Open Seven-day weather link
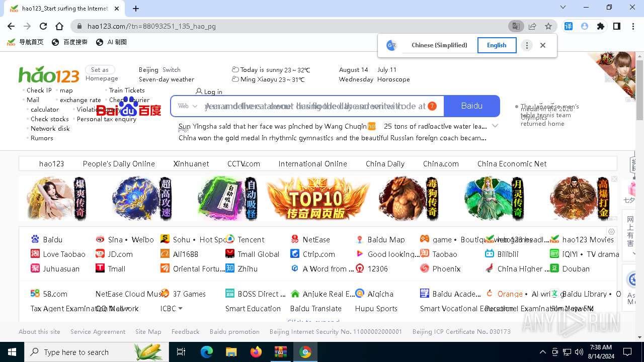This screenshot has width=644, height=362. pyautogui.click(x=167, y=79)
